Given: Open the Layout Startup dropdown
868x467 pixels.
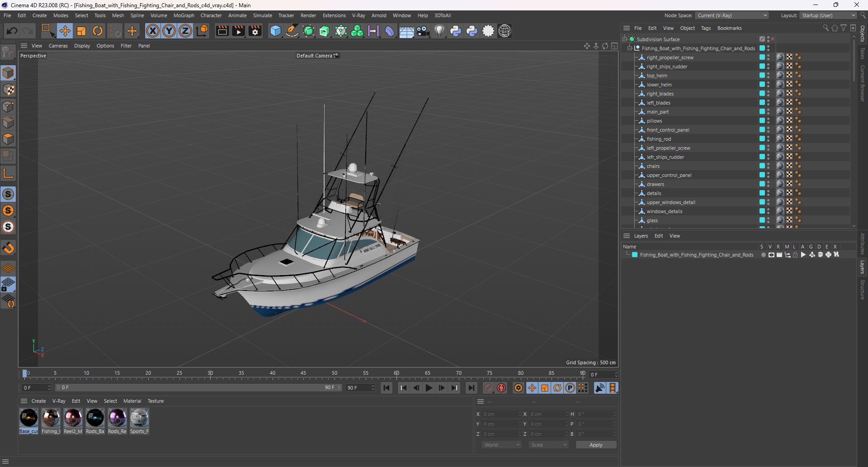Looking at the screenshot, I should [x=828, y=15].
